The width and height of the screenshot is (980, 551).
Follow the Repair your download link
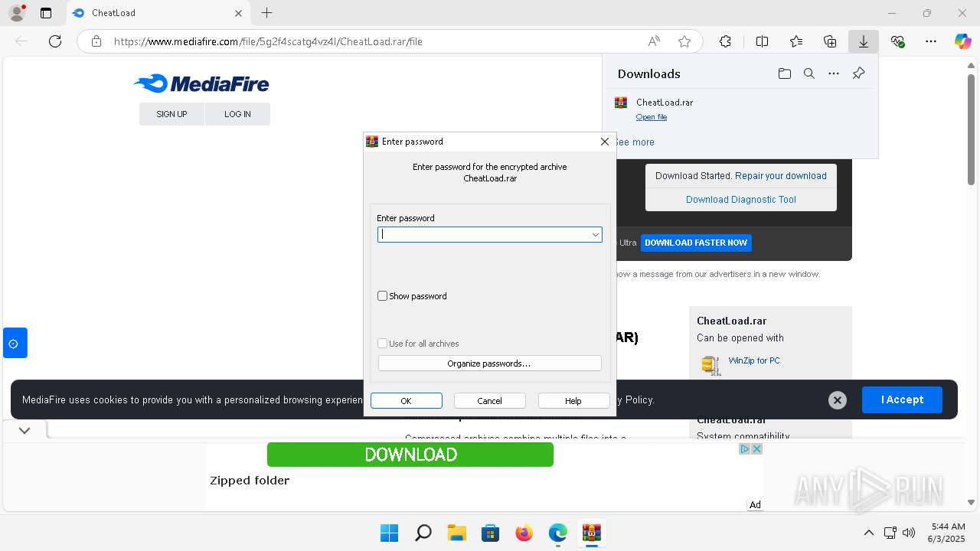tap(781, 176)
